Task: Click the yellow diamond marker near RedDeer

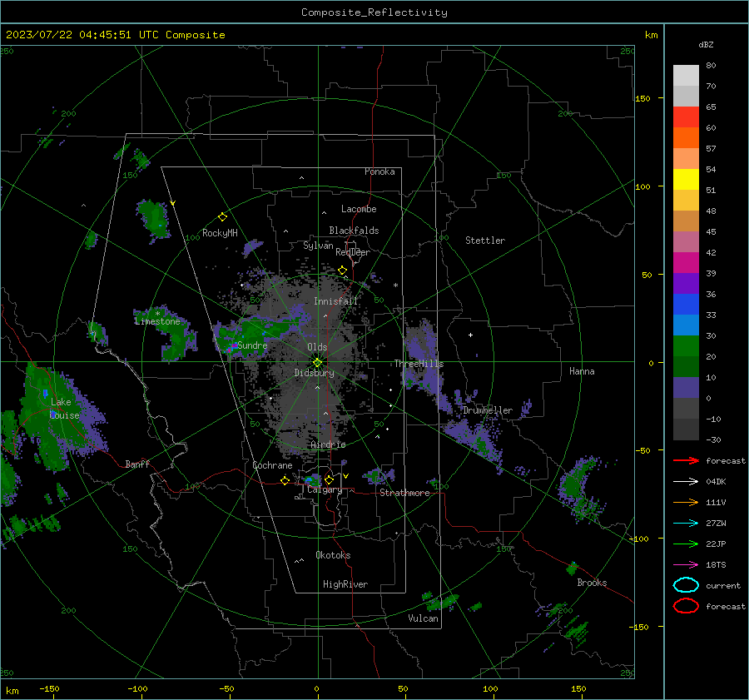Action: point(342,271)
